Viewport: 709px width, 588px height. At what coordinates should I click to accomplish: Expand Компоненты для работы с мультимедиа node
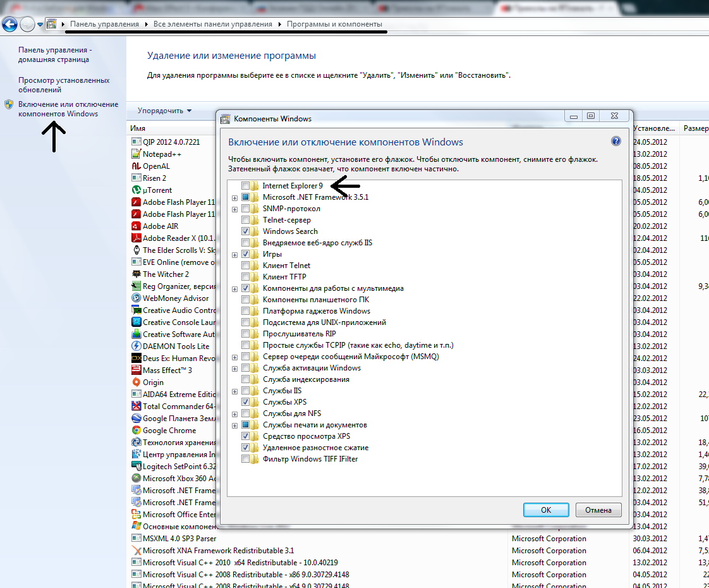coord(234,288)
